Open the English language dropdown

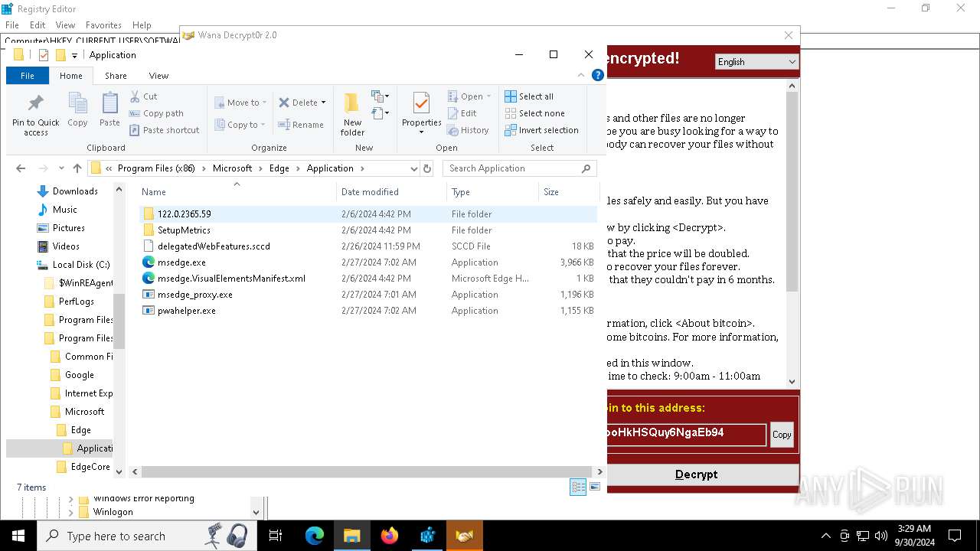756,62
